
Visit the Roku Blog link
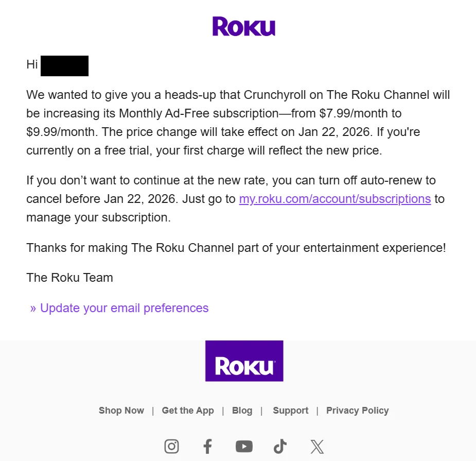click(242, 411)
